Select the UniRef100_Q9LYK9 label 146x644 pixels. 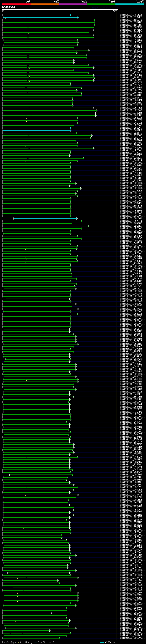[x=131, y=226]
